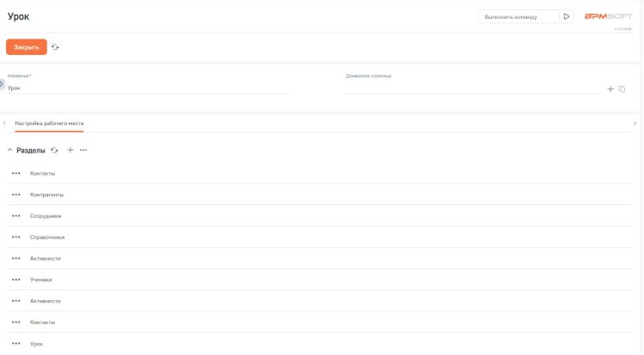Click the BPMSoft logo
This screenshot has height=355, width=644.
(x=608, y=16)
